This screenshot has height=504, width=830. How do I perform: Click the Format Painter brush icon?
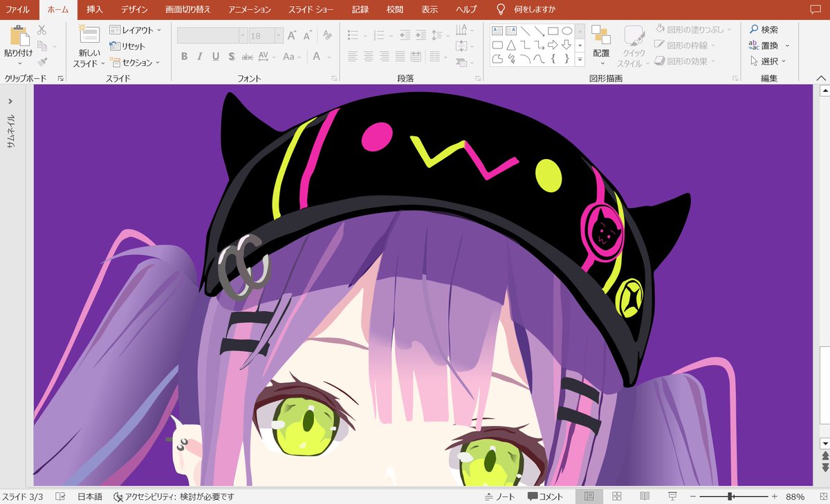[42, 62]
